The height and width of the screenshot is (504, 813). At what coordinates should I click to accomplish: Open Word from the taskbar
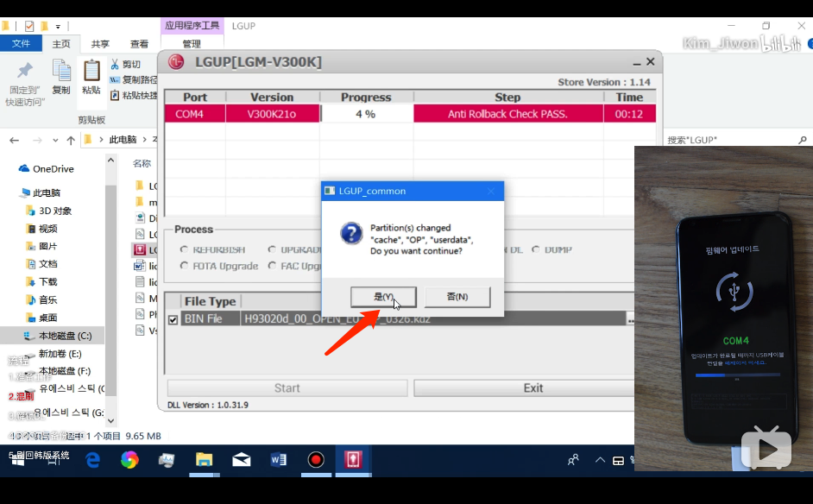point(279,460)
